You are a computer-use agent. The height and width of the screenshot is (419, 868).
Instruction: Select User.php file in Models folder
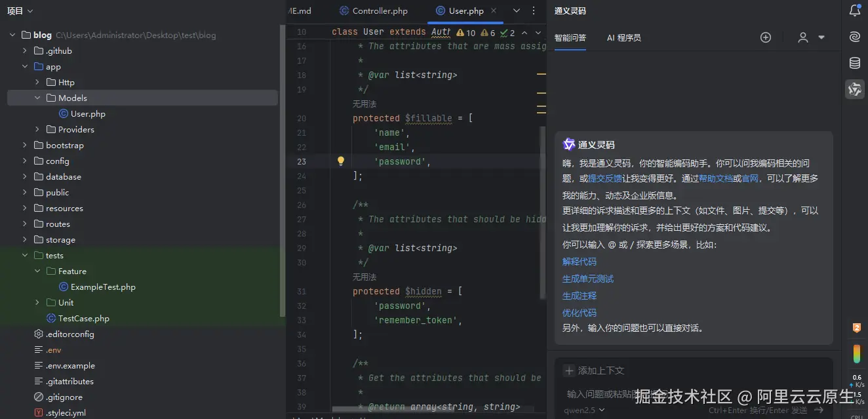pos(82,113)
